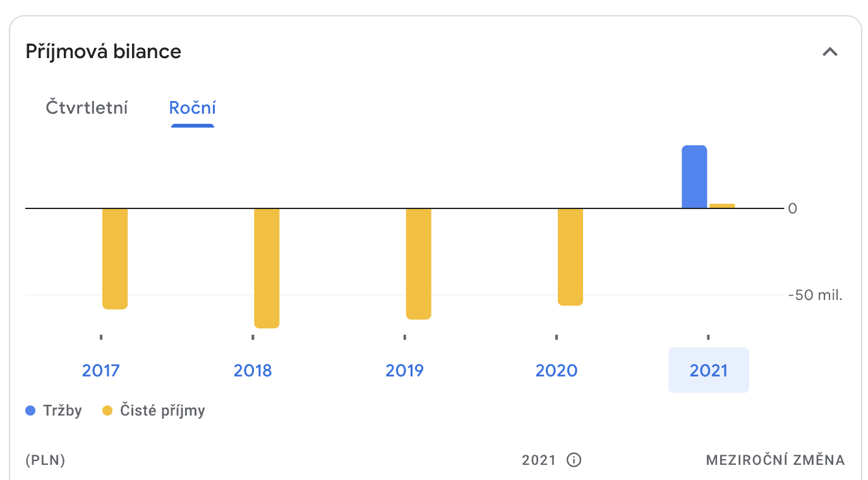Click the info icon next to 2021
Screen dimensions: 868x480
coord(574,460)
